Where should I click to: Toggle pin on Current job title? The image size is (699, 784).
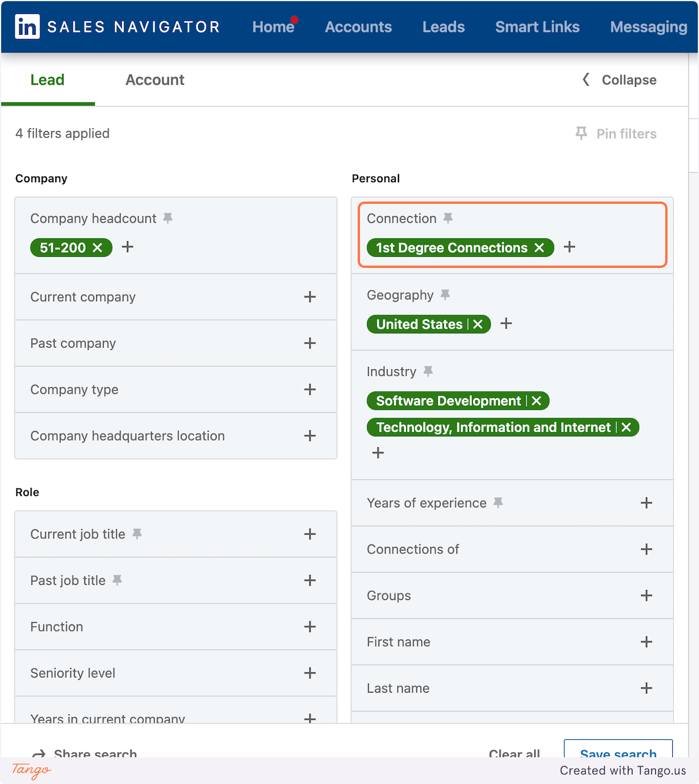pyautogui.click(x=137, y=534)
